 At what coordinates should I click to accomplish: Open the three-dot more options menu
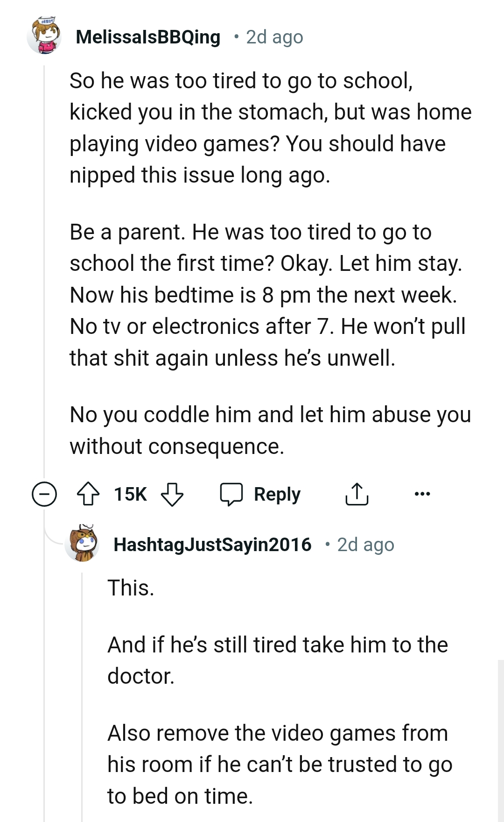pos(422,494)
